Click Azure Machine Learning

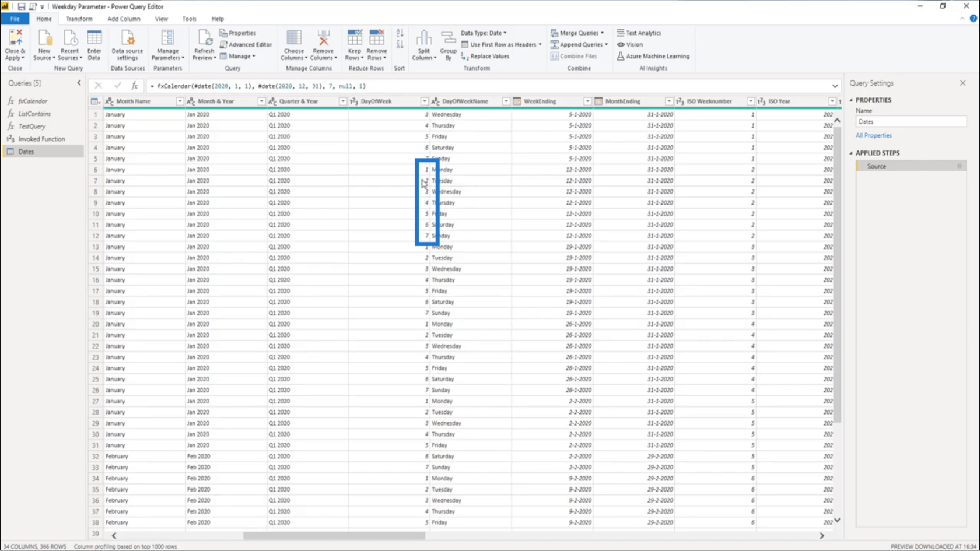[653, 56]
